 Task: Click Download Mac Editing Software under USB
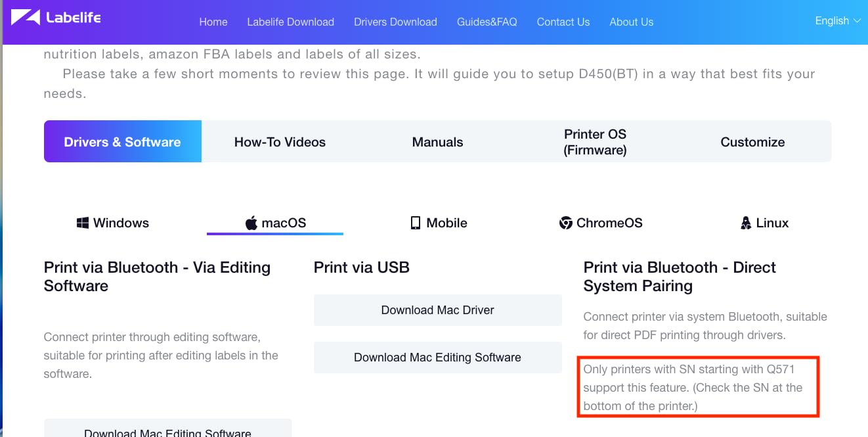(x=438, y=357)
